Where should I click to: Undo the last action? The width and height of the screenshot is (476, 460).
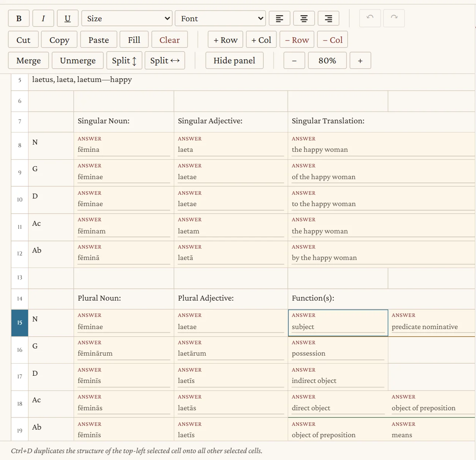click(370, 18)
